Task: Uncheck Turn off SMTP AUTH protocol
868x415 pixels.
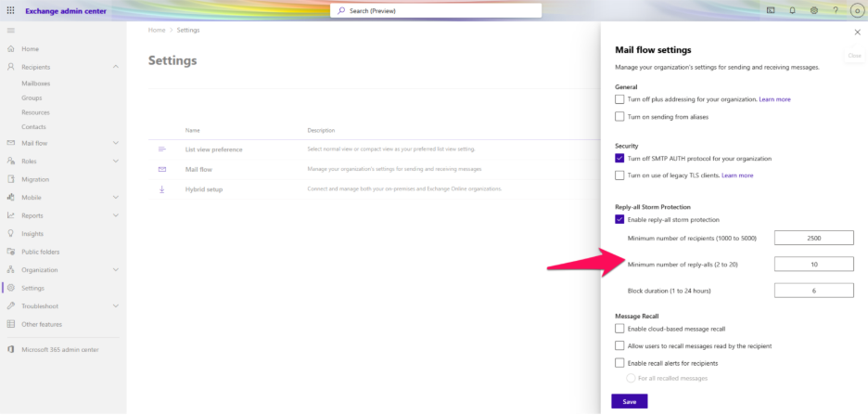Action: click(x=619, y=158)
